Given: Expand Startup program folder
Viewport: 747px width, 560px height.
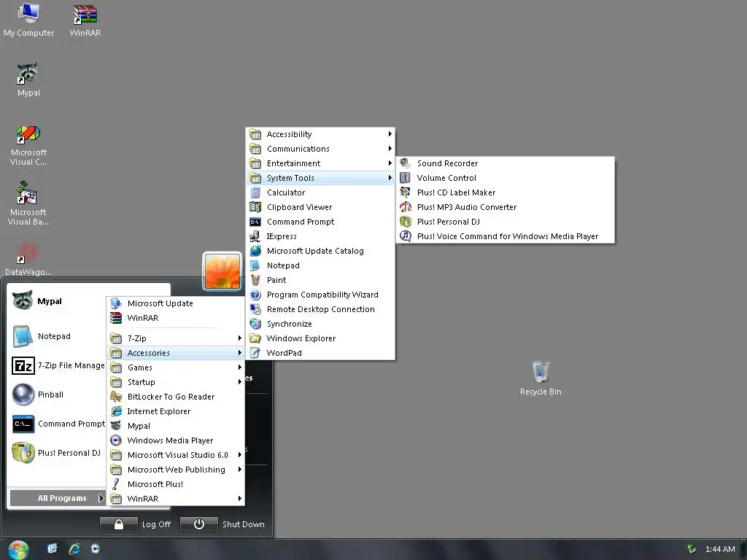Looking at the screenshot, I should click(176, 382).
